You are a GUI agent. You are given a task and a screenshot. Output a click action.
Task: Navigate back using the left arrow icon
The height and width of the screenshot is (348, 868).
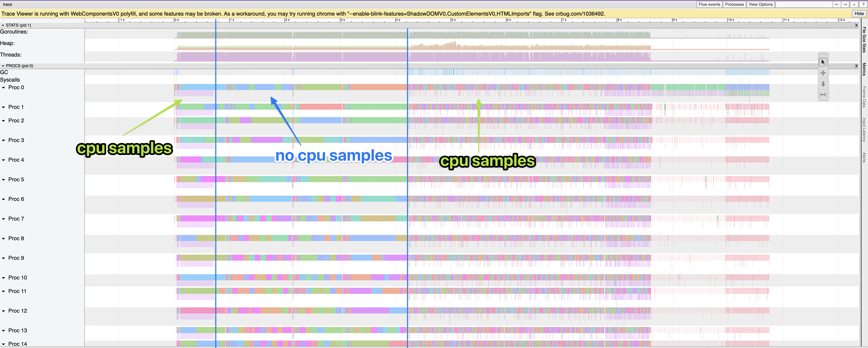tap(837, 4)
